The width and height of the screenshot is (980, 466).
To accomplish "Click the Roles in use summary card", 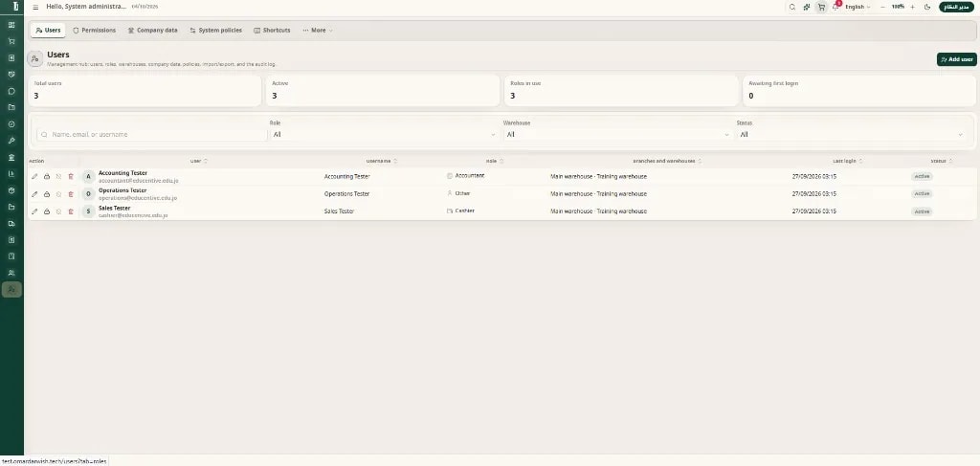I will (621, 91).
